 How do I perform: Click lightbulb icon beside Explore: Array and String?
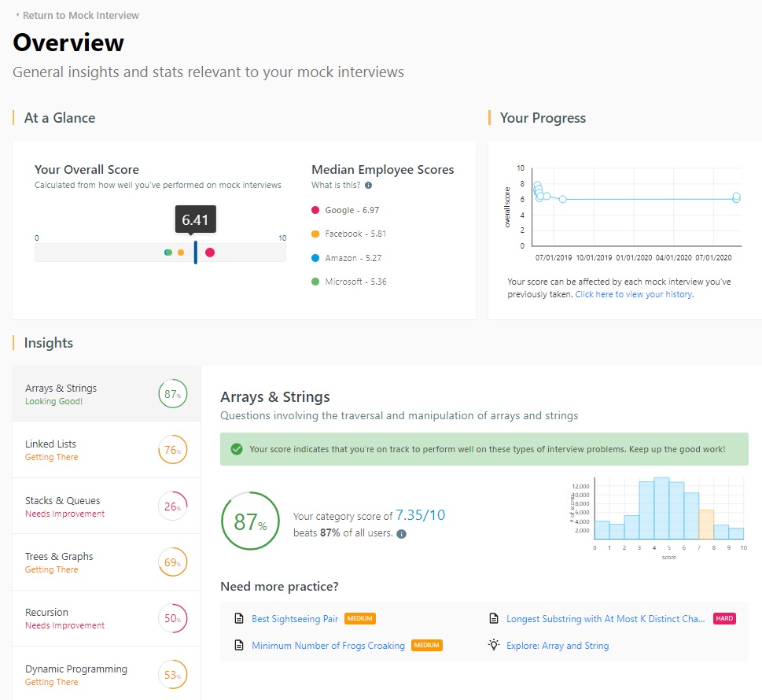tap(494, 645)
